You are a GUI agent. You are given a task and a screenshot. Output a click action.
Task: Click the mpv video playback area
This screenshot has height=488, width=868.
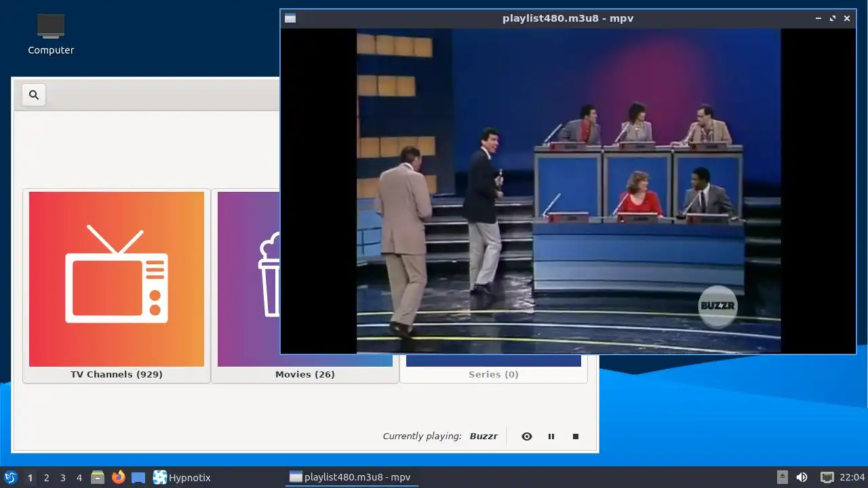[x=568, y=191]
